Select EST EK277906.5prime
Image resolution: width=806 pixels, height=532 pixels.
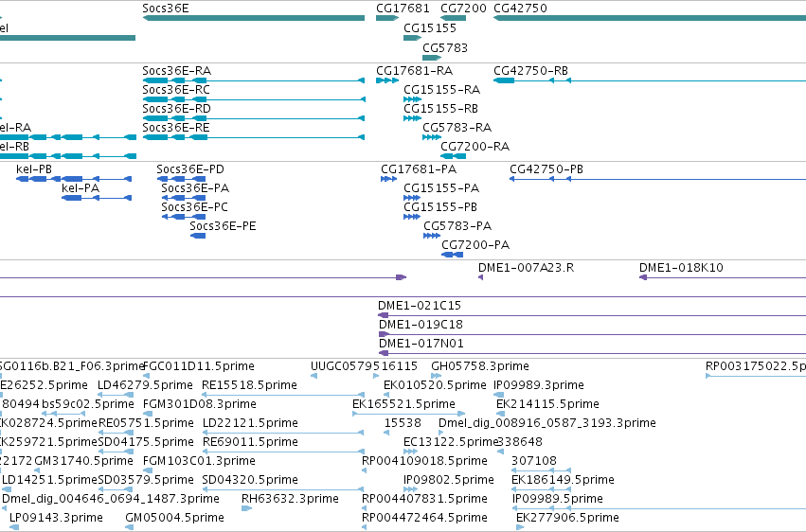[520, 527]
